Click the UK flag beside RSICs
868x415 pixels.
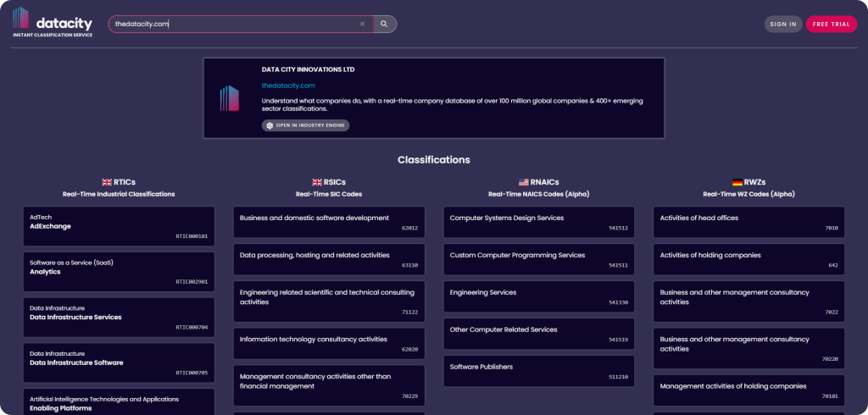click(317, 182)
